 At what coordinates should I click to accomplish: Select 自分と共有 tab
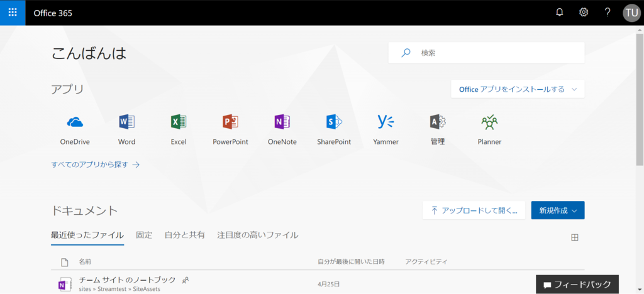coord(184,236)
